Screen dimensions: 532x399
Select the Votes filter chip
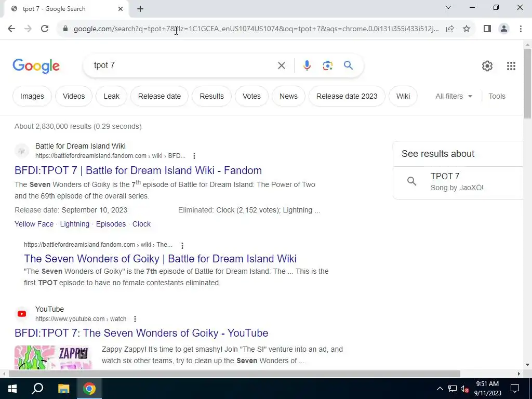[251, 96]
